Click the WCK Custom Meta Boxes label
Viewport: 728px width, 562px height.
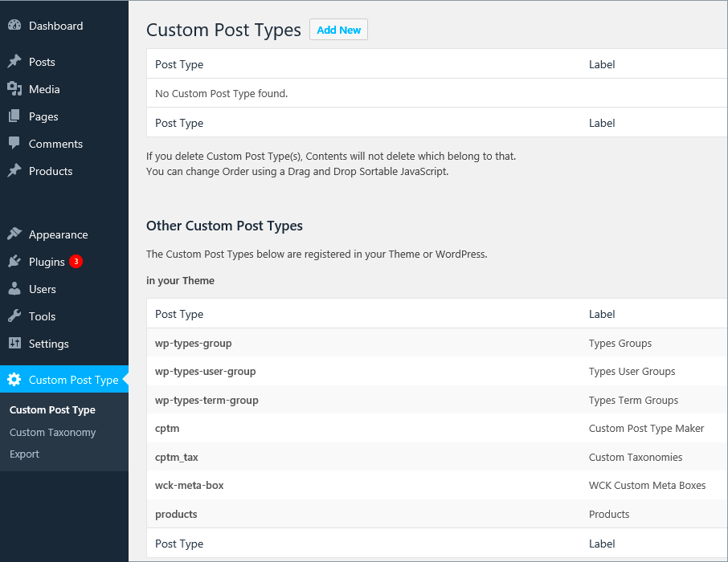point(647,486)
